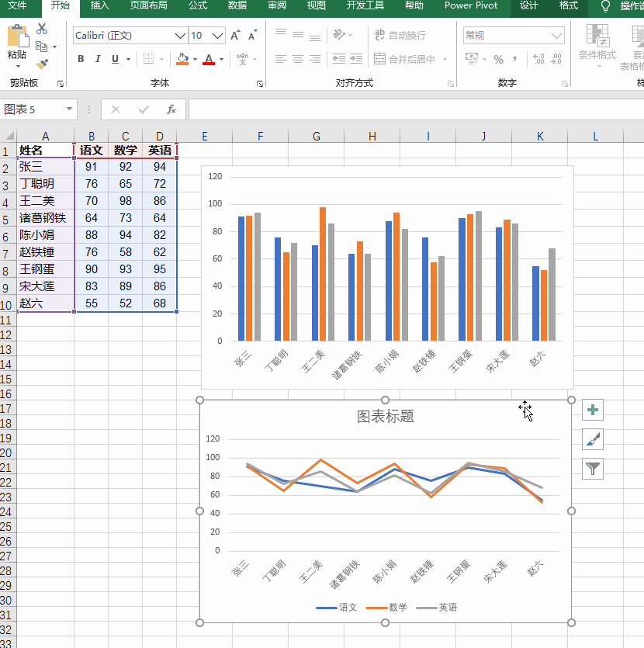This screenshot has width=644, height=648.
Task: Open the Calibri font name dropdown
Action: point(180,36)
